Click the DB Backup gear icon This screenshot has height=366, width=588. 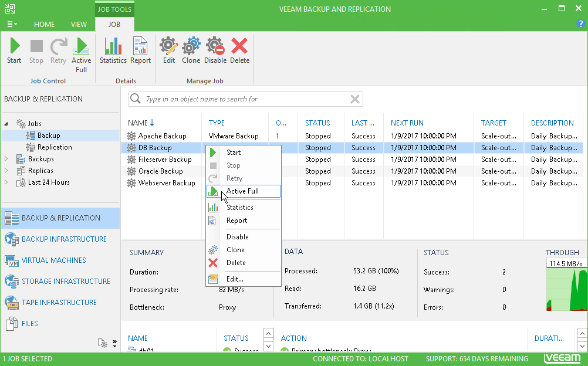(x=131, y=148)
